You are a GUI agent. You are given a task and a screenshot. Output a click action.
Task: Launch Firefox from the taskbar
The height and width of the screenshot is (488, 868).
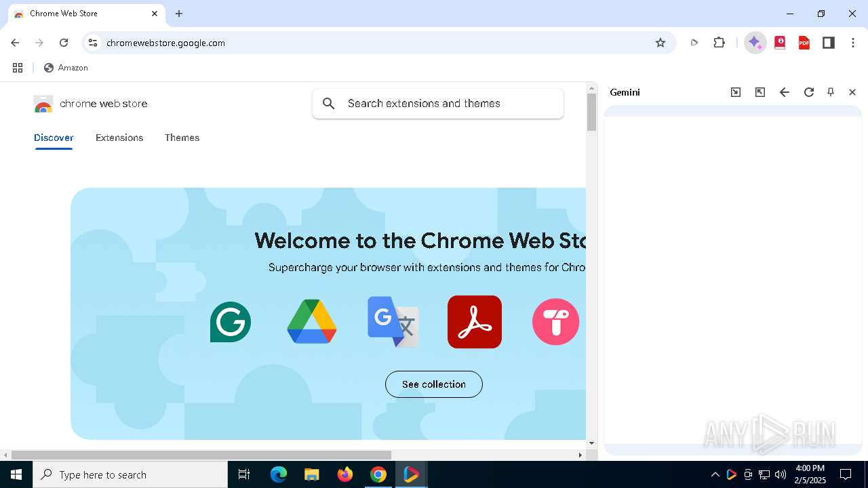(x=345, y=474)
